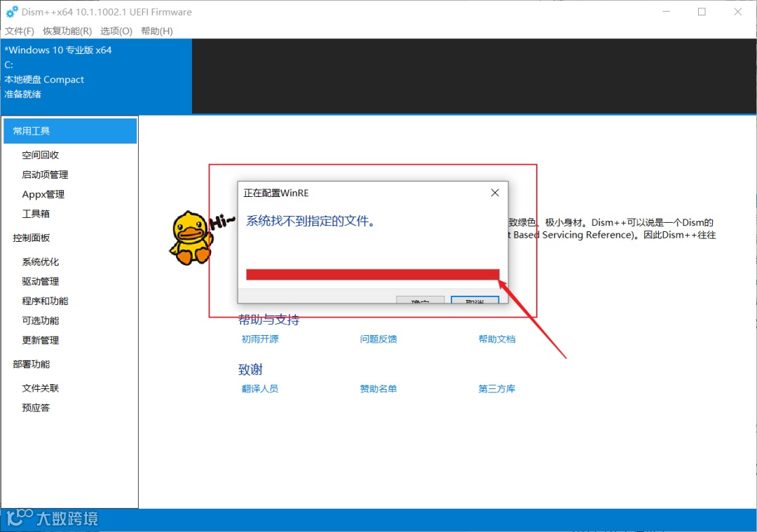Open 预应答 in sidebar
757x532 pixels.
pyautogui.click(x=36, y=407)
